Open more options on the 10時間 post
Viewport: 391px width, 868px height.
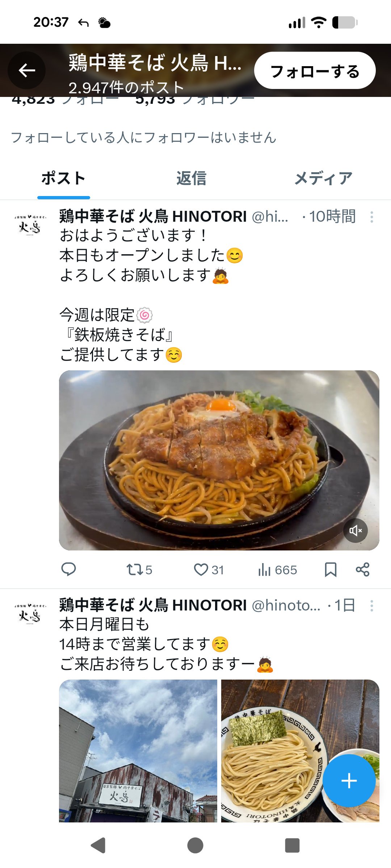pos(371,217)
